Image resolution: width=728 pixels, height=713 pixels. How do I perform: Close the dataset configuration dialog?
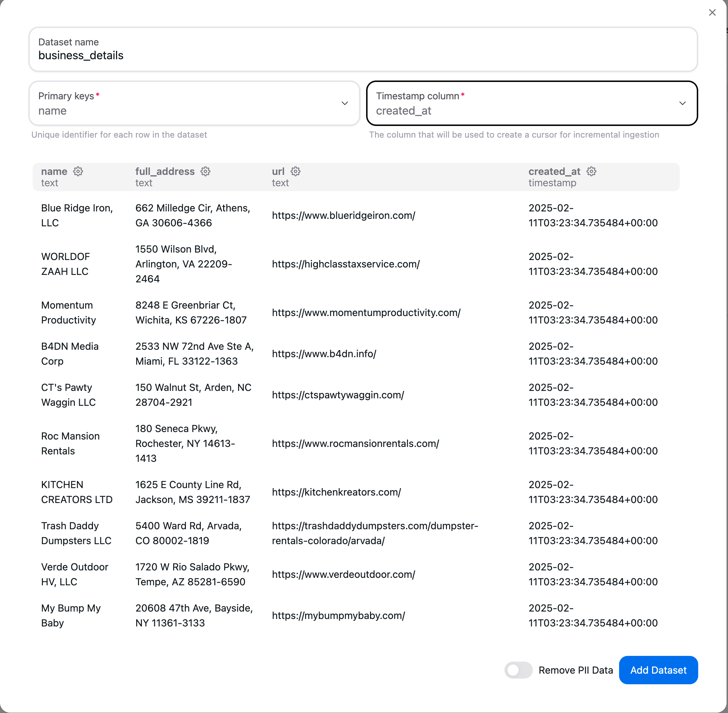(712, 12)
